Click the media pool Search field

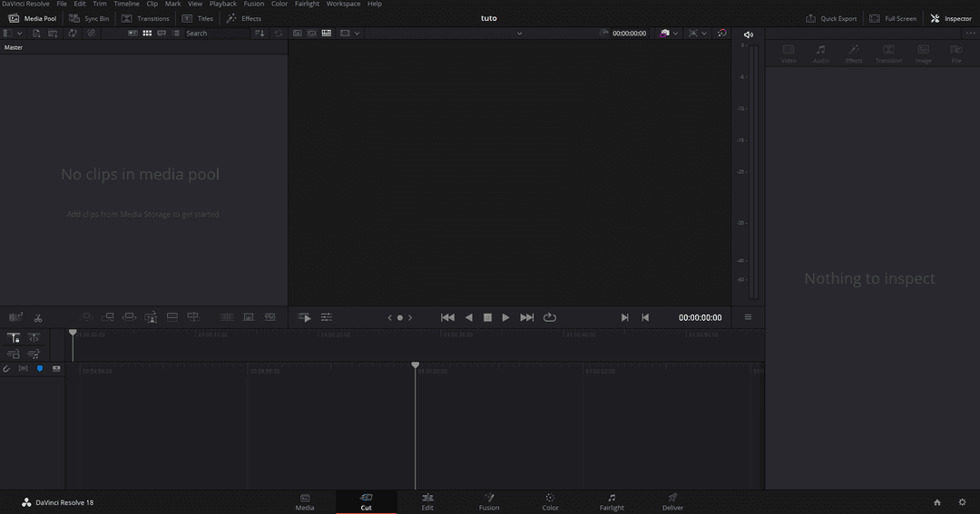point(216,34)
